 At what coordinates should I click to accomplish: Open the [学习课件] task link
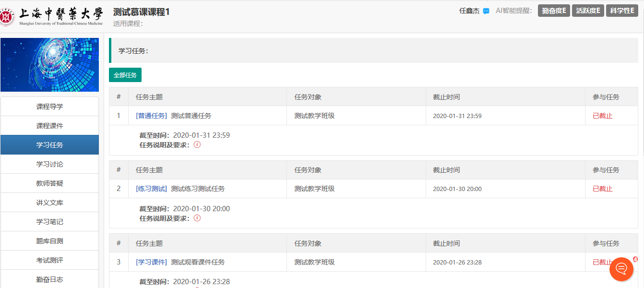(x=152, y=262)
